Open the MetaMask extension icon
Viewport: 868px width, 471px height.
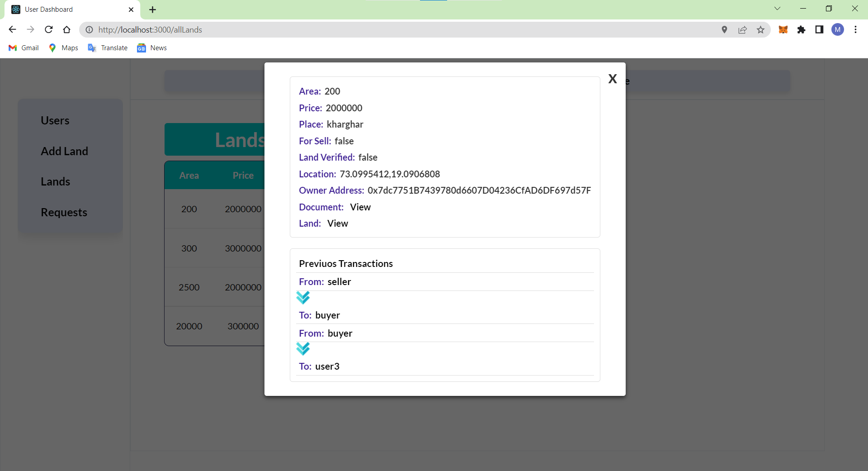pos(783,29)
